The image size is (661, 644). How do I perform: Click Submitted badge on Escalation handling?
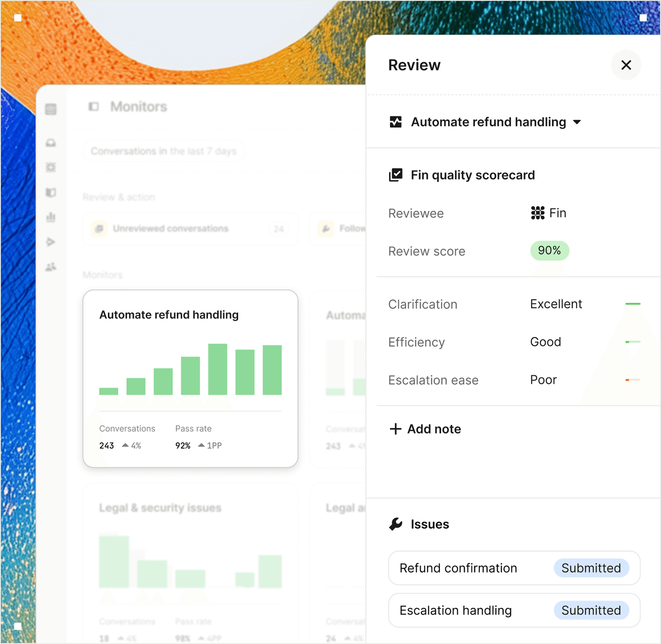[591, 610]
